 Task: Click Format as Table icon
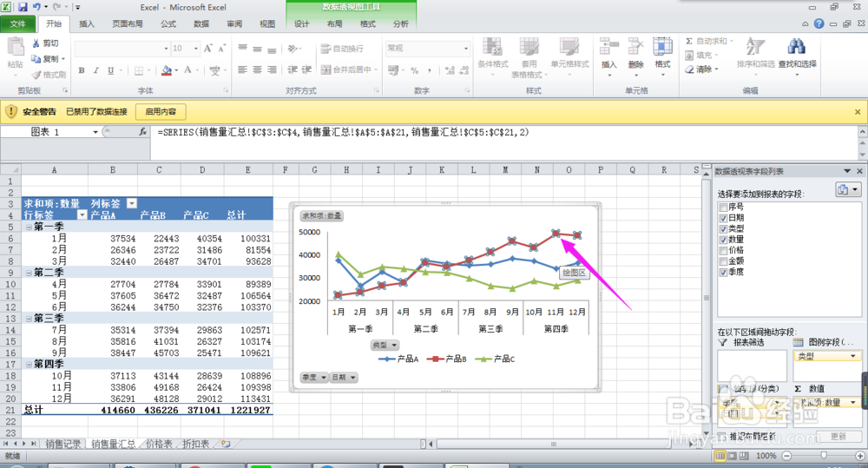point(529,48)
